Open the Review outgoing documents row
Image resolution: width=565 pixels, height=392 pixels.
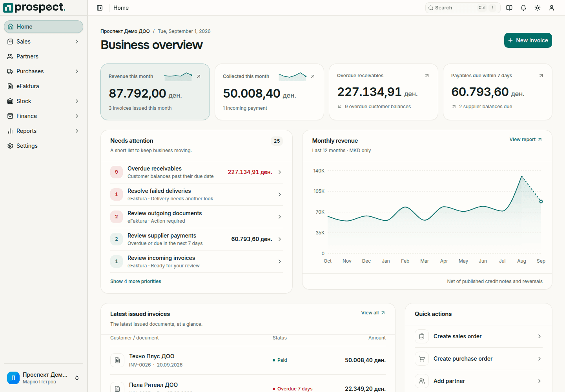click(x=197, y=217)
